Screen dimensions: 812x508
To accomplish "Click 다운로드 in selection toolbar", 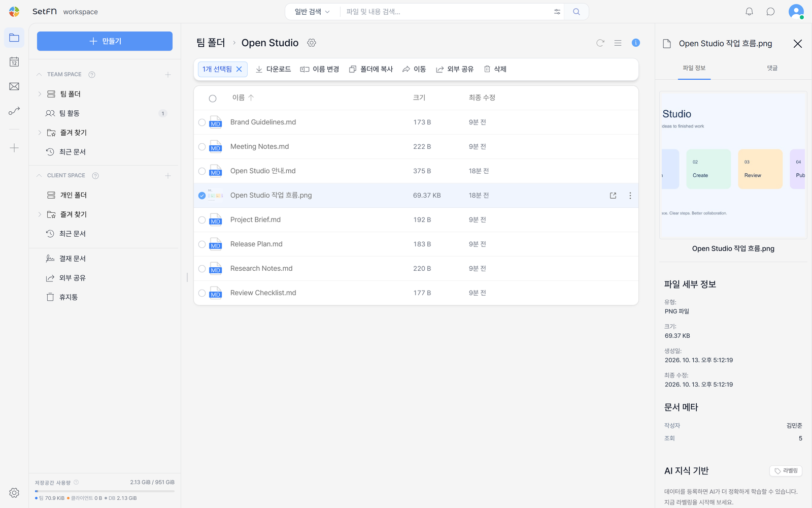I will [x=273, y=69].
